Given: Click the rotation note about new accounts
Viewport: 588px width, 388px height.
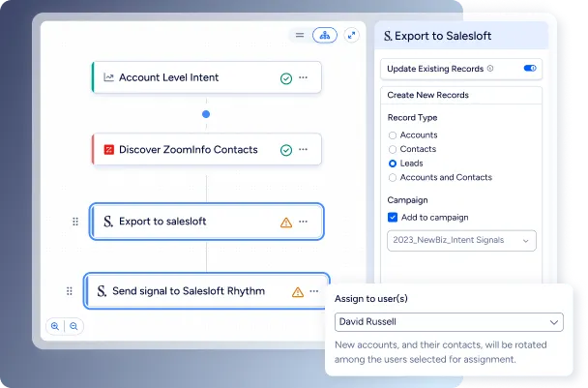Looking at the screenshot, I should [441, 352].
